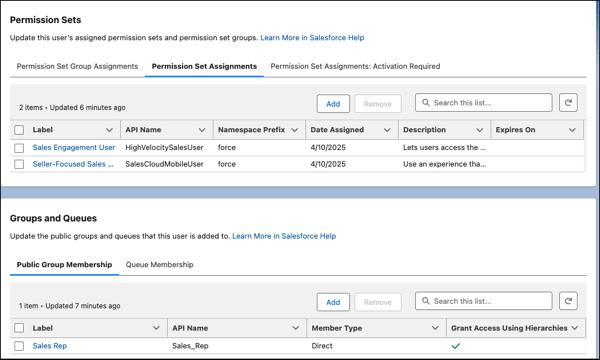Viewport: 600px width, 360px height.
Task: Open Seller-Focused Sales permission set link
Action: pos(73,164)
